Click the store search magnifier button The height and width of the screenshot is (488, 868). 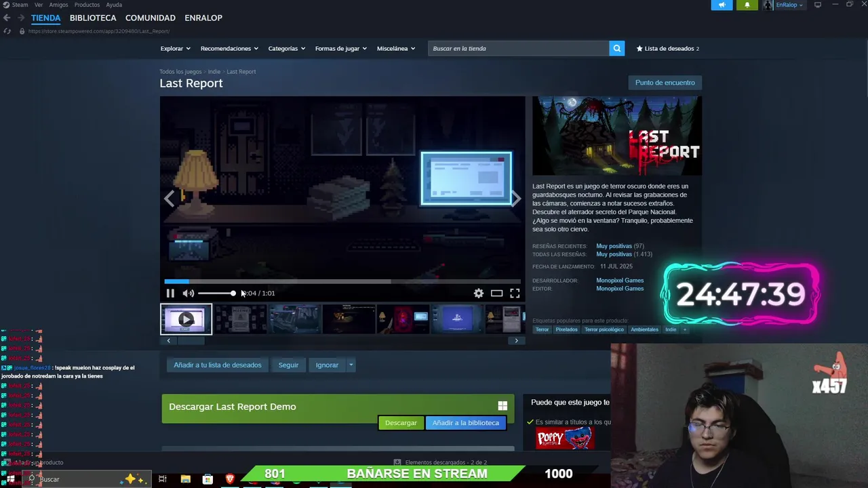pos(616,48)
